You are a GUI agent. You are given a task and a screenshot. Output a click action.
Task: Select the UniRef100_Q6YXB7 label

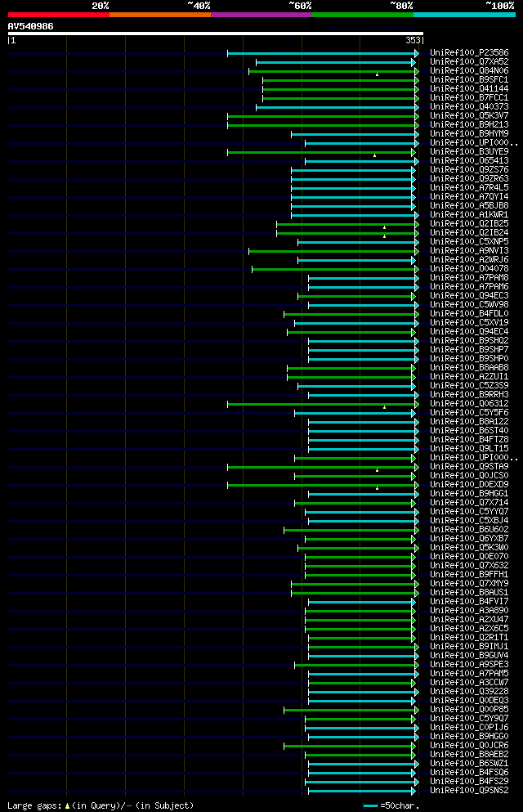pyautogui.click(x=469, y=539)
